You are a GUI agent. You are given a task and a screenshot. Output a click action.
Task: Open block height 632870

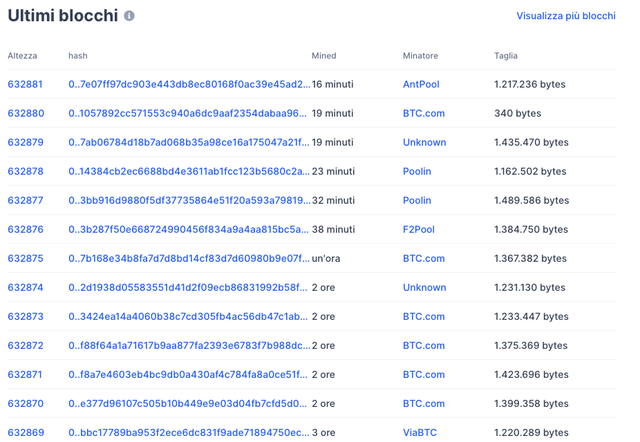[25, 403]
